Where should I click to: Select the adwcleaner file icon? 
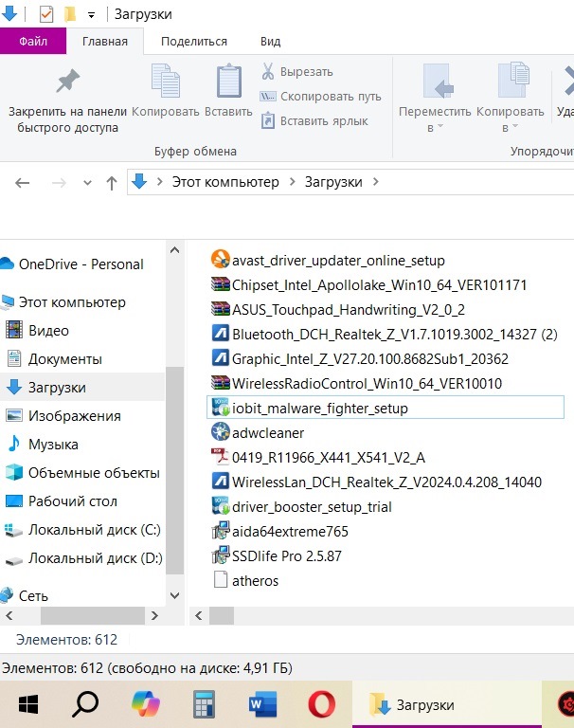[221, 432]
